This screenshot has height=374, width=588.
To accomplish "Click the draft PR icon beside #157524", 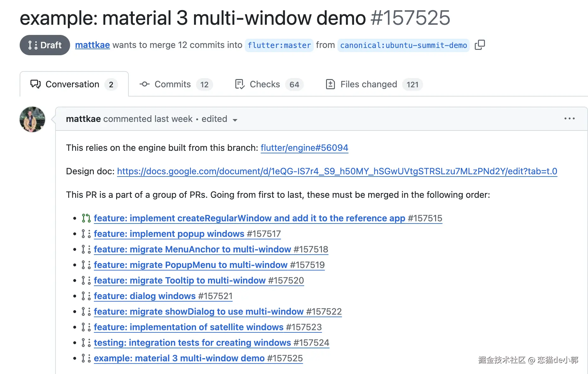I will [x=86, y=343].
